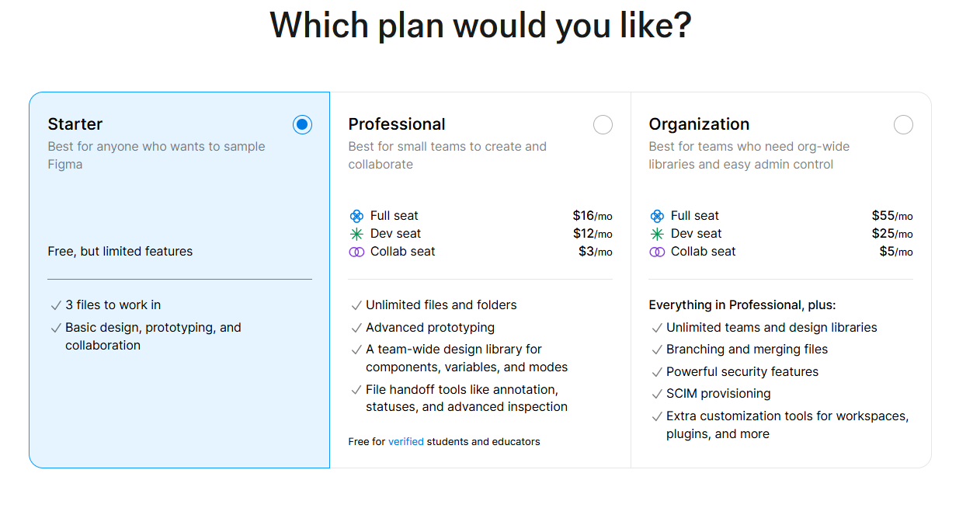Click the $55/mo Organization Full seat price

pos(892,216)
